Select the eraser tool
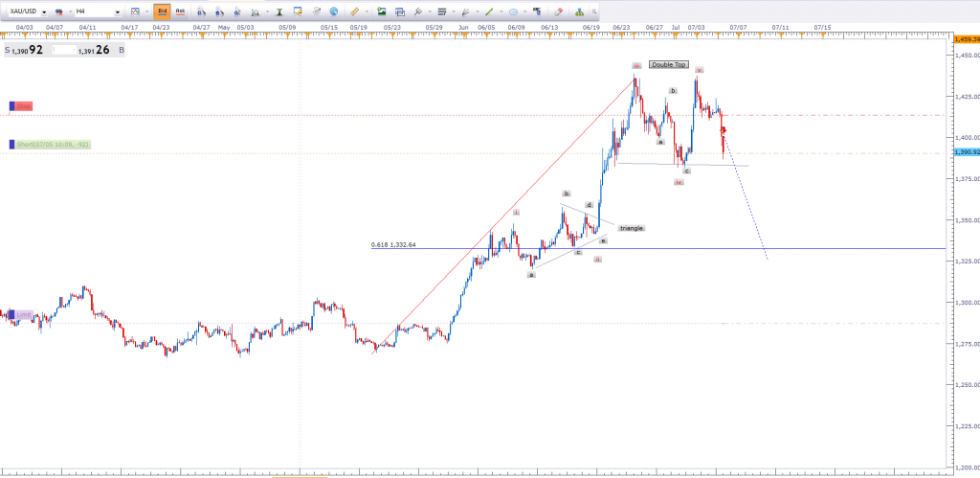The image size is (980, 478). [557, 11]
